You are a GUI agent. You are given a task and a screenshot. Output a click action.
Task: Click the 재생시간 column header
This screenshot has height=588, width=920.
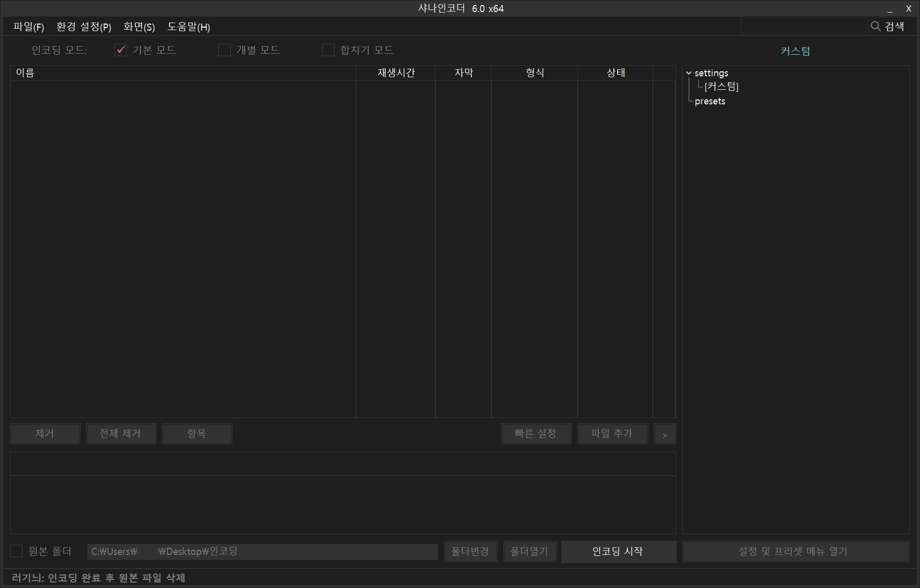396,73
